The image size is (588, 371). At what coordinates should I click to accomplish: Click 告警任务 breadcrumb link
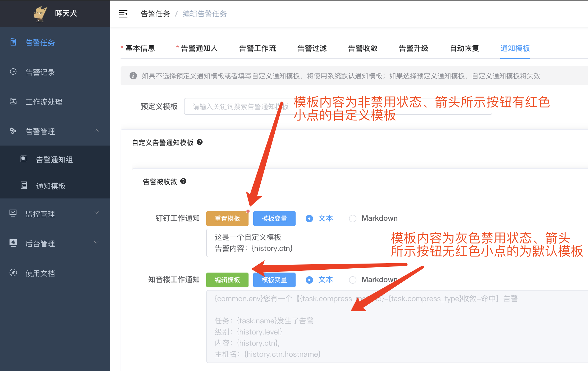(155, 14)
